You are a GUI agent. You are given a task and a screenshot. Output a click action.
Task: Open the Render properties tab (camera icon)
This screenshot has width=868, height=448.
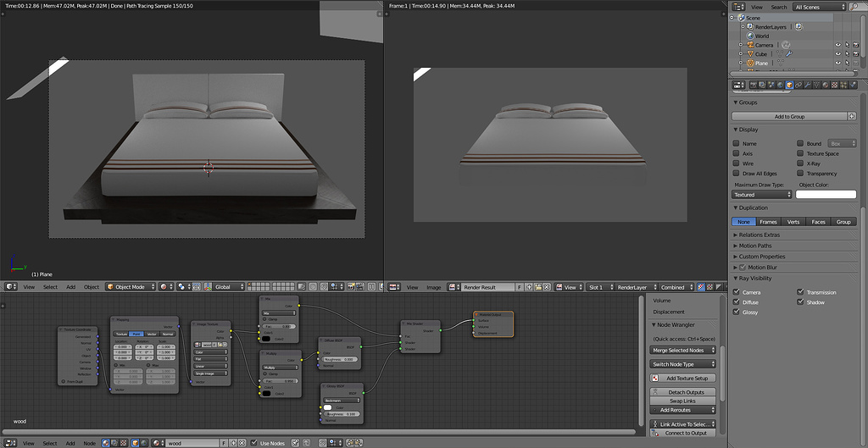(x=754, y=85)
